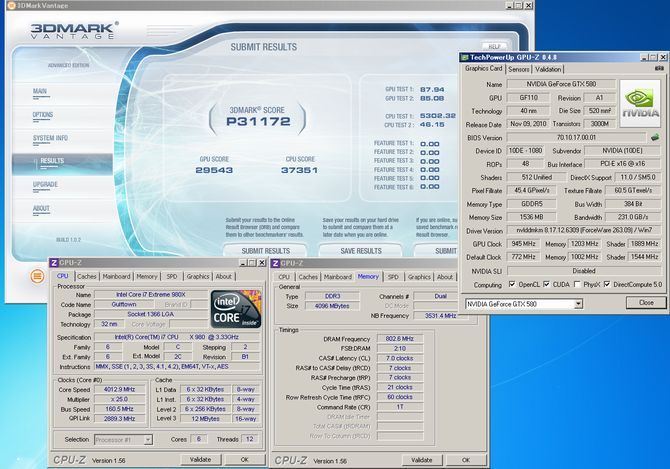The height and width of the screenshot is (469, 670).
Task: Click OK in the left CPU-Z window
Action: [244, 460]
